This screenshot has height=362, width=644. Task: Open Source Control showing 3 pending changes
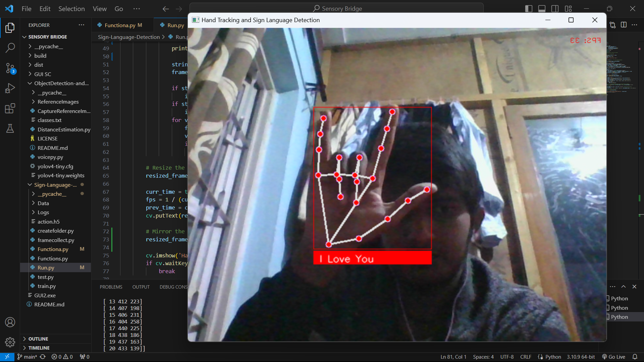(x=10, y=68)
